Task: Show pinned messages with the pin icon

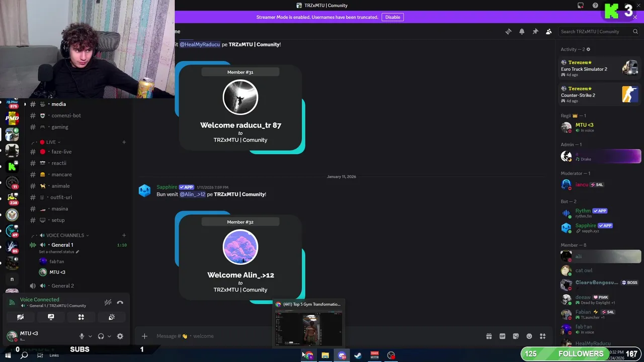Action: point(535,31)
